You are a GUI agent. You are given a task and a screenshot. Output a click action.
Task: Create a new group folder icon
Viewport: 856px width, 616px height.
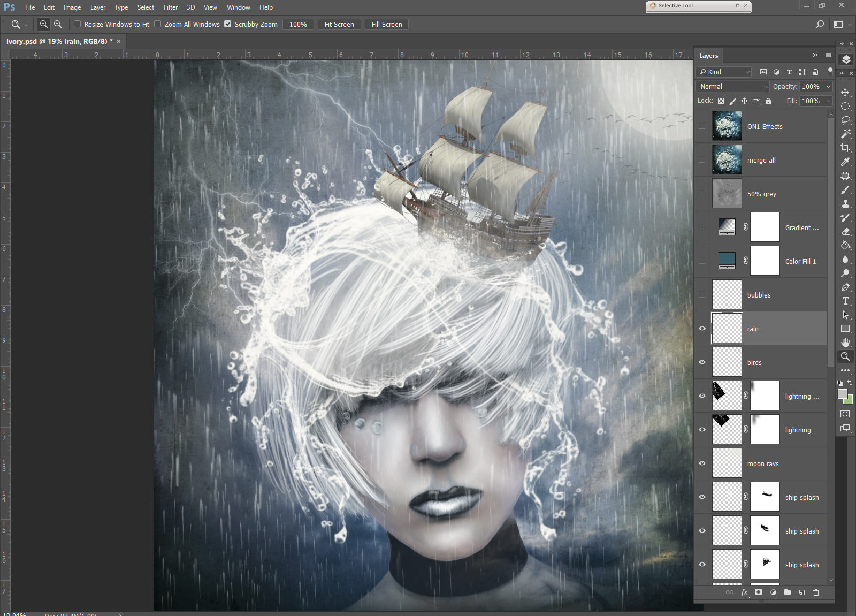click(x=787, y=592)
